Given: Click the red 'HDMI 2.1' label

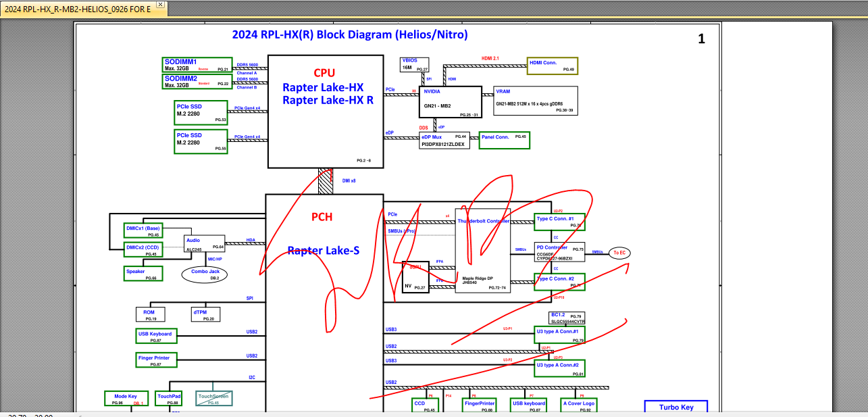Looking at the screenshot, I should coord(490,59).
